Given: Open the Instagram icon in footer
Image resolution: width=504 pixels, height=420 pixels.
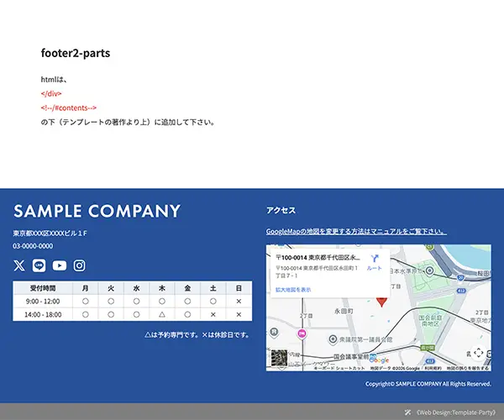Looking at the screenshot, I should point(80,265).
